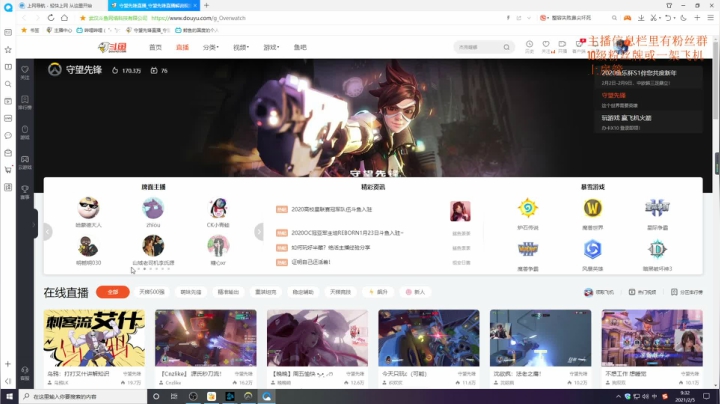
Task: Open news item 2020高校星联赛冠军队伍
Action: click(x=332, y=209)
